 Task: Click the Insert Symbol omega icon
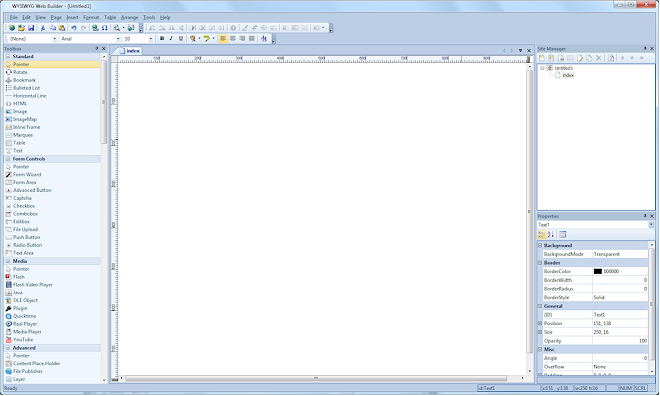104,28
